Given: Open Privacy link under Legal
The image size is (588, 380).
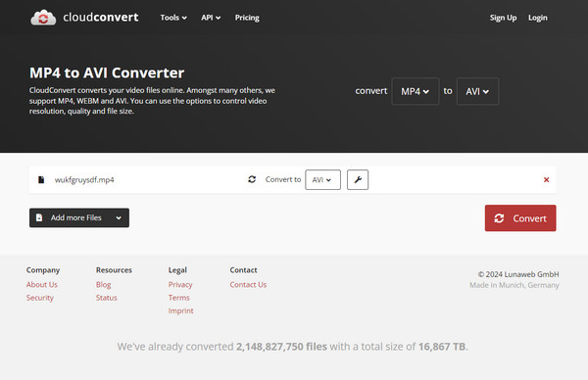Looking at the screenshot, I should coord(180,284).
